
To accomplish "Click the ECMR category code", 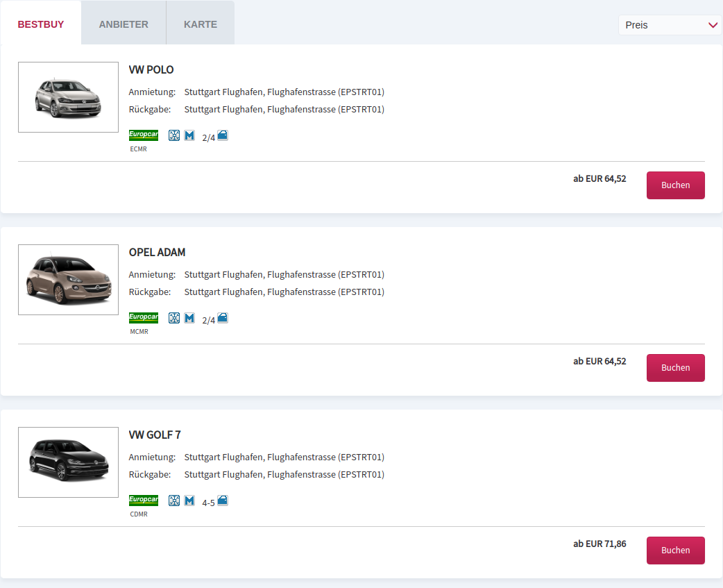I will pyautogui.click(x=138, y=149).
